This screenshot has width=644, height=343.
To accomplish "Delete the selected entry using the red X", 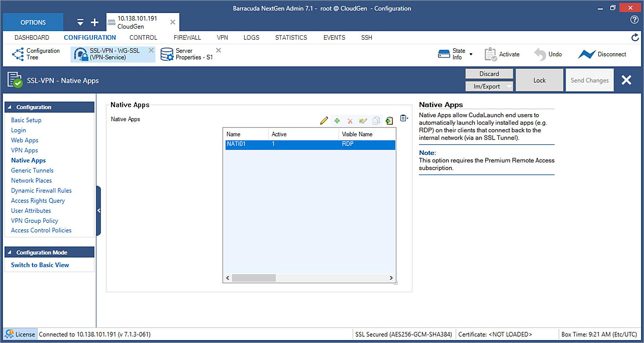I will pos(350,120).
